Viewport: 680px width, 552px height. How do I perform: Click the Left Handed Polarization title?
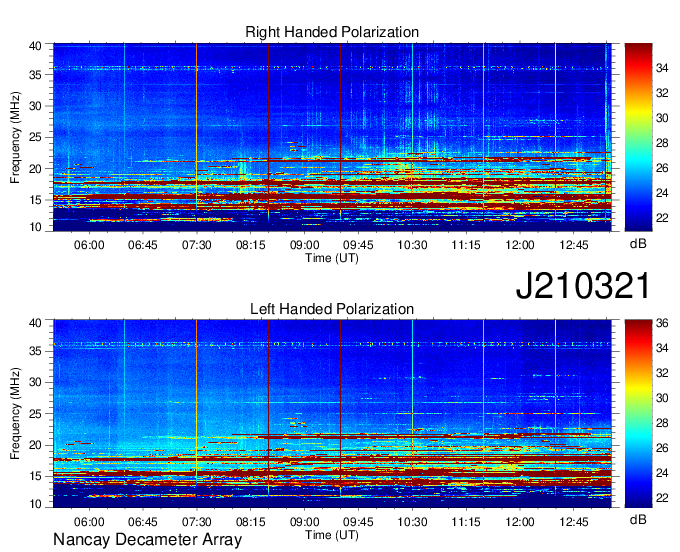pyautogui.click(x=332, y=309)
